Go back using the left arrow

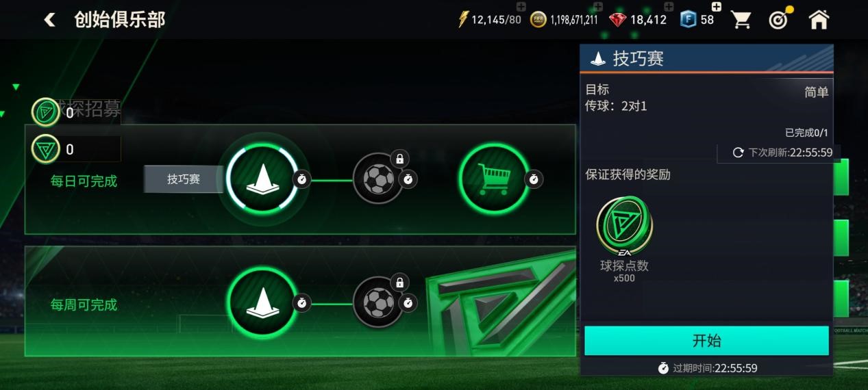[x=49, y=20]
